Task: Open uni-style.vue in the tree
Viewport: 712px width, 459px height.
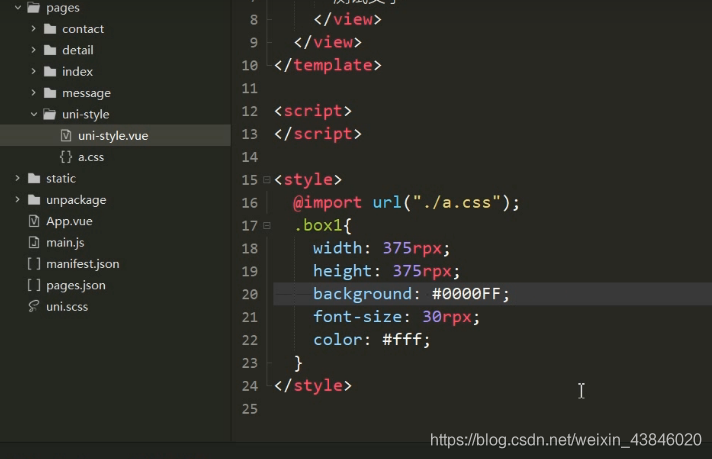Action: pyautogui.click(x=113, y=136)
